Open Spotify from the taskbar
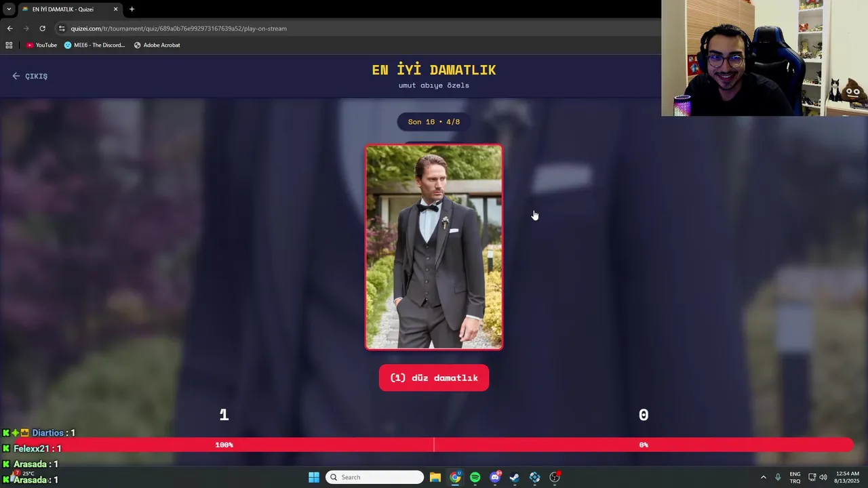Image resolution: width=868 pixels, height=488 pixels. (x=475, y=477)
